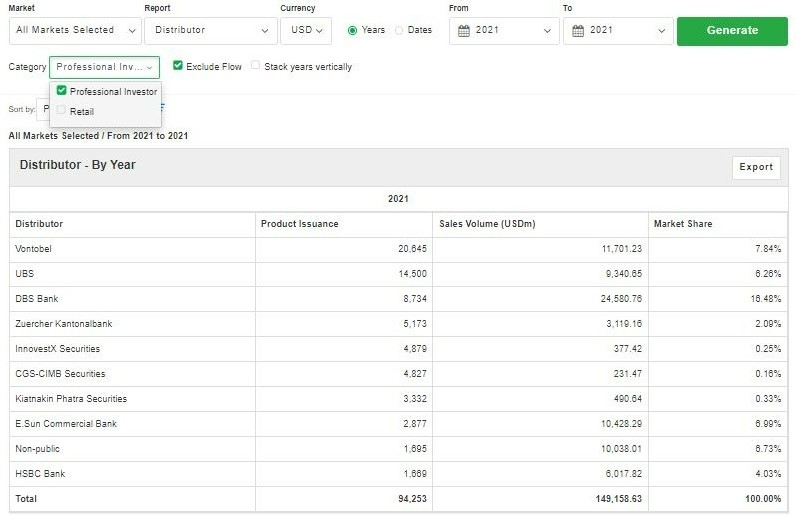Open the Sort by dropdown
Viewport: 796px width, 516px height.
(43, 109)
